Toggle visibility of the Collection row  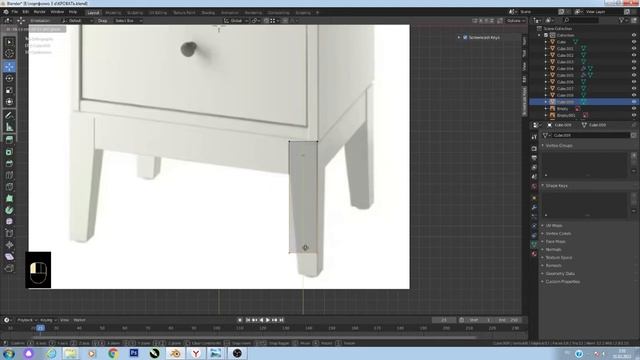pyautogui.click(x=634, y=35)
